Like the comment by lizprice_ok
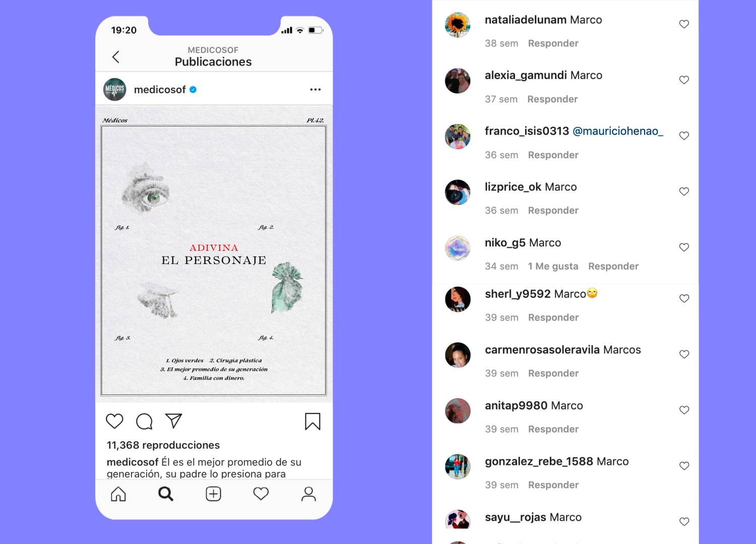 click(x=684, y=191)
